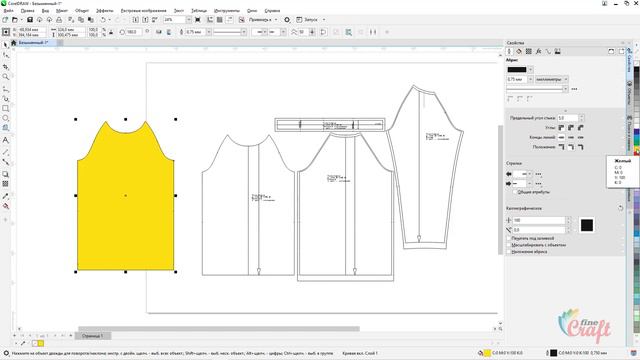
Task: Select the Freehand drawing tool
Action: [x=6, y=89]
